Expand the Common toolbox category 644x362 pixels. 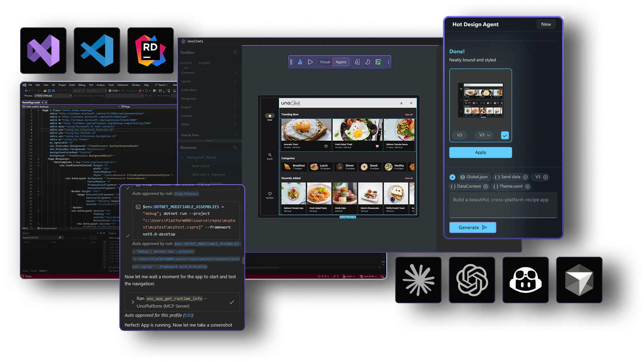click(x=209, y=73)
